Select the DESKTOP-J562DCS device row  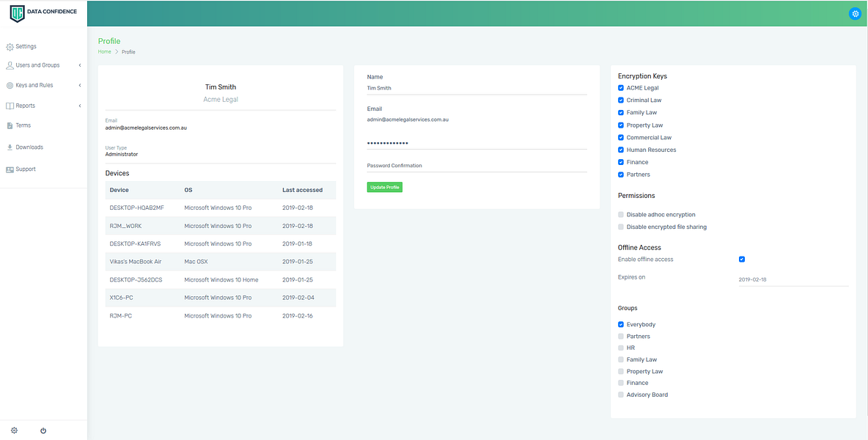[x=221, y=279]
